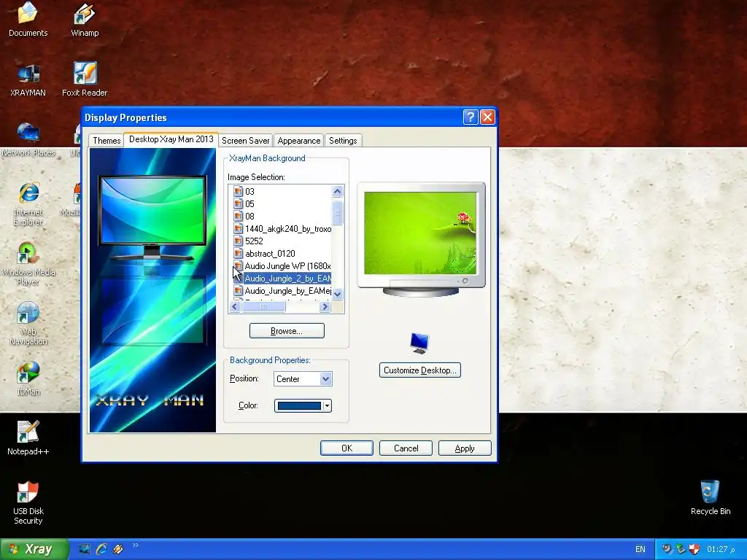Image resolution: width=747 pixels, height=560 pixels.
Task: Launch Winamp from the desktop
Action: [x=85, y=19]
